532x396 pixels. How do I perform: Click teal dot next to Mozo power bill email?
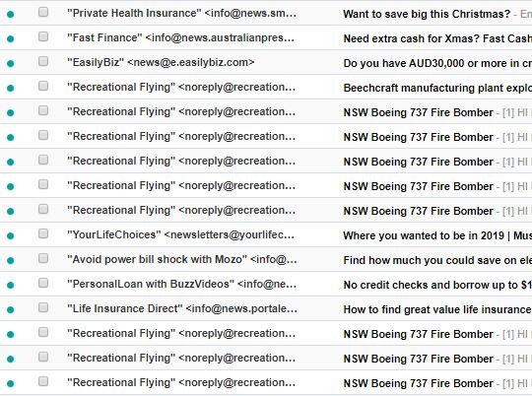pyautogui.click(x=11, y=261)
